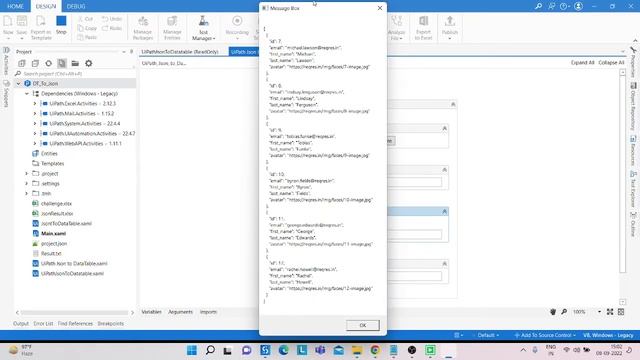Expand UiPath.WebAPI.Activities dependency
This screenshot has height=360, width=640.
[35, 143]
